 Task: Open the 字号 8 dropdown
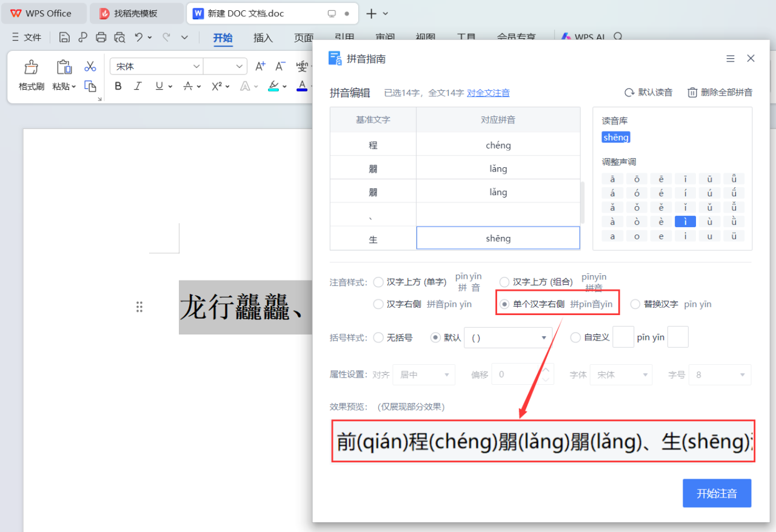tap(720, 374)
